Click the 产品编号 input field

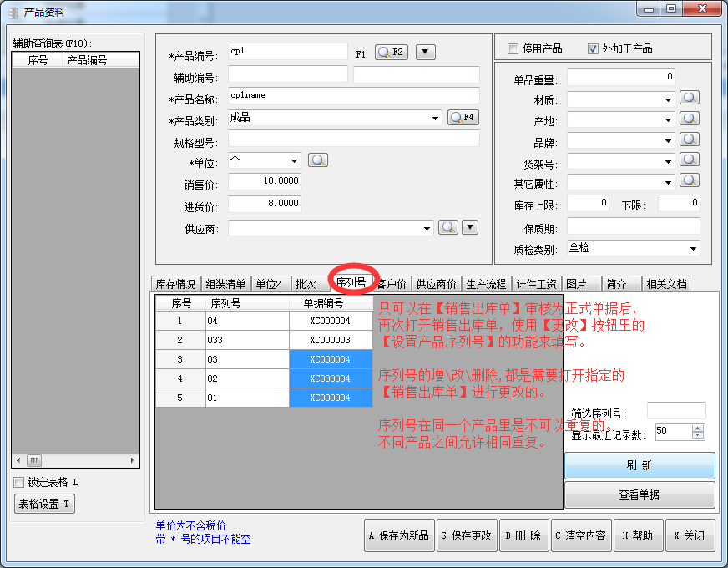click(x=287, y=52)
